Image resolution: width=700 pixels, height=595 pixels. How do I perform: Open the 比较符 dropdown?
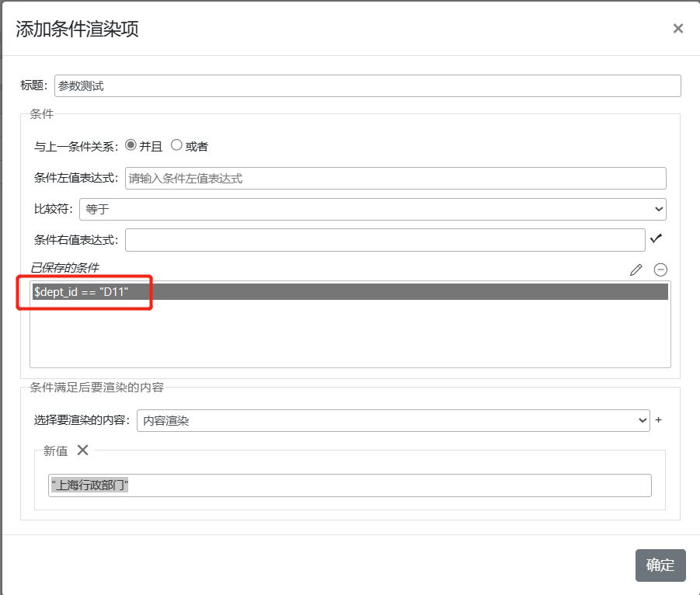[x=373, y=209]
